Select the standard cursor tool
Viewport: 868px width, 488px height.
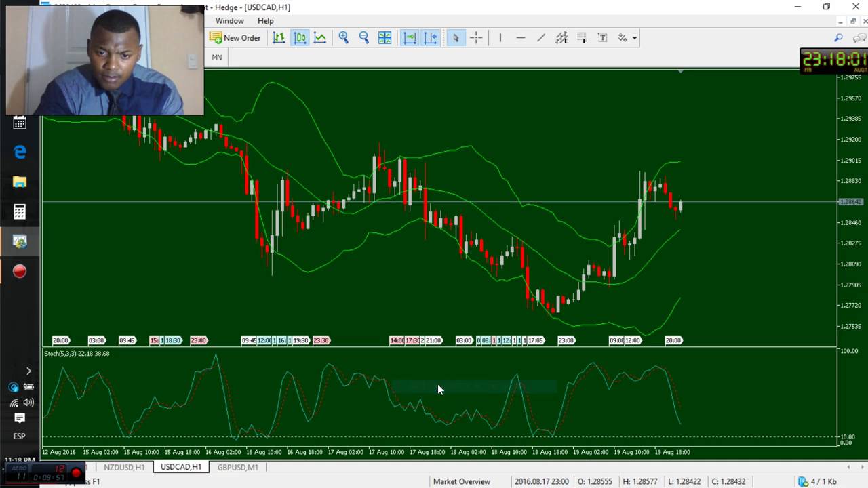[456, 38]
